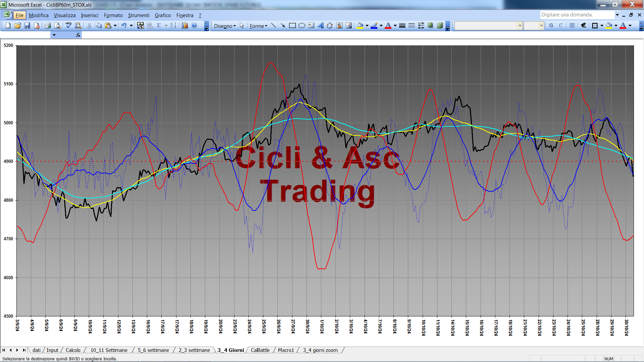The image size is (644, 362).
Task: Click the drawing Fill Color yellow swatch
Action: [x=360, y=25]
